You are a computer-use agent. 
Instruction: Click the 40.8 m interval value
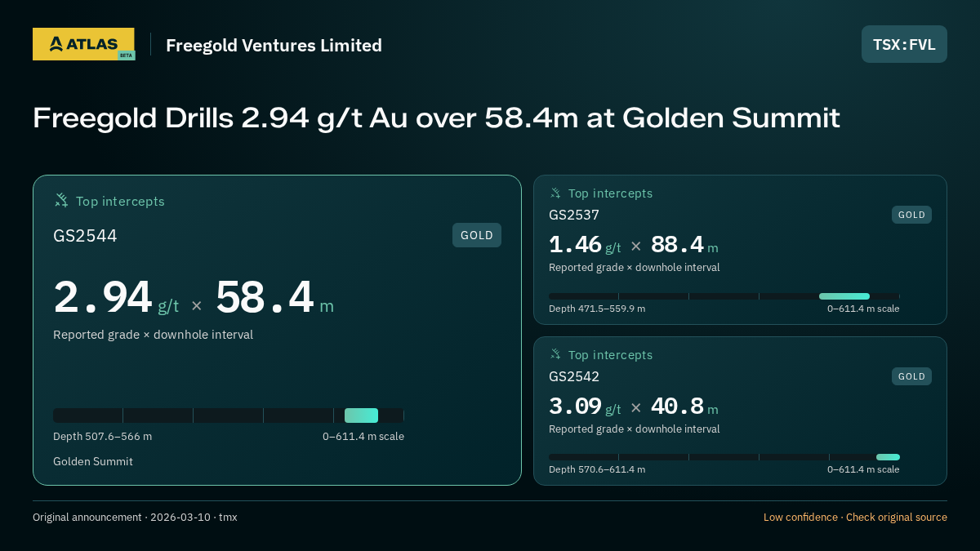tap(684, 407)
